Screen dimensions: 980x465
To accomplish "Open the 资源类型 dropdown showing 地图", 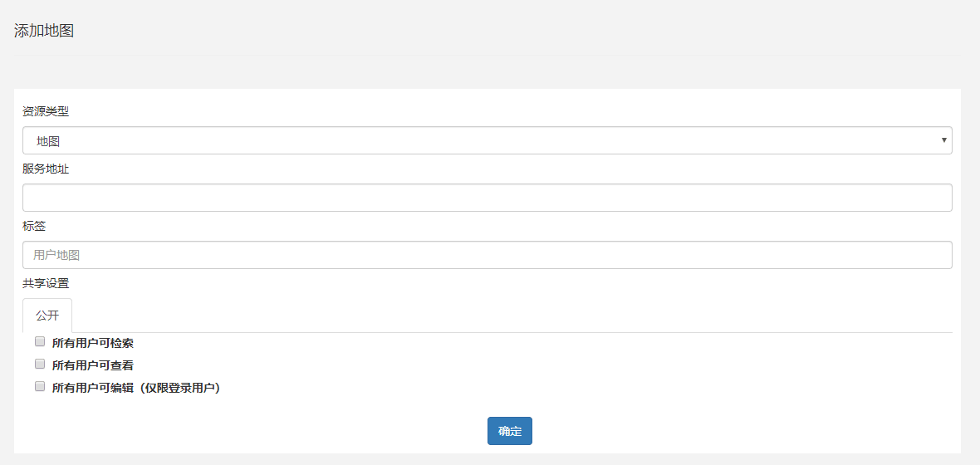I will (x=487, y=140).
